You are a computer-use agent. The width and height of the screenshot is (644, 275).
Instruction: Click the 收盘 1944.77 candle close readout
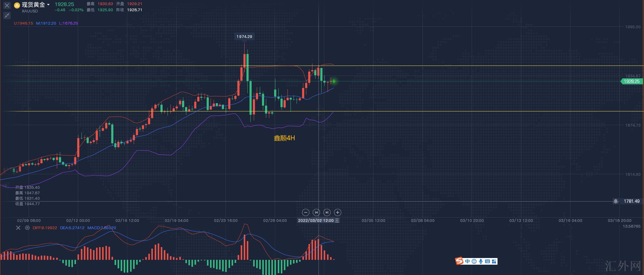point(28,204)
